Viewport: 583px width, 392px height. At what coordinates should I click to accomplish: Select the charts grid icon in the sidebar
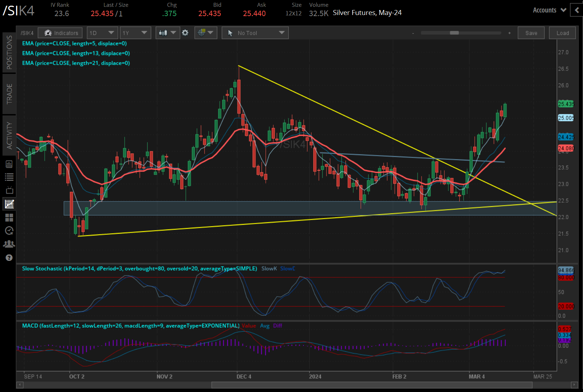[x=9, y=204]
